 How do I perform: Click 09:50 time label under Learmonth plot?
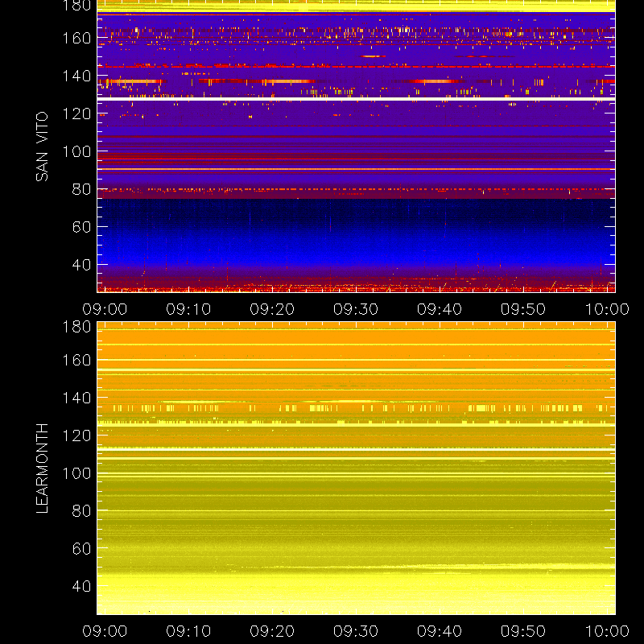(x=522, y=631)
